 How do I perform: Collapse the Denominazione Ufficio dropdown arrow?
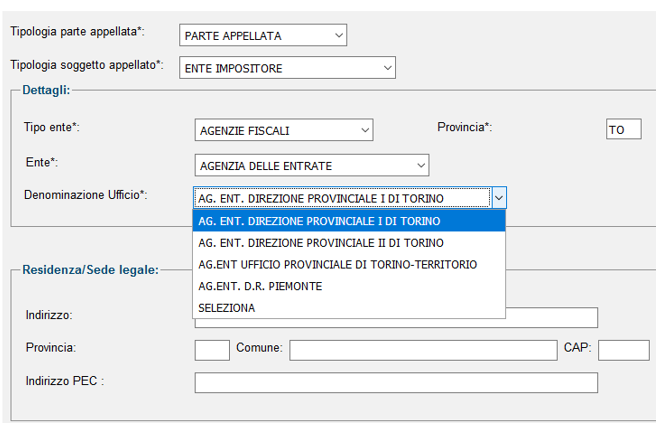coord(499,198)
